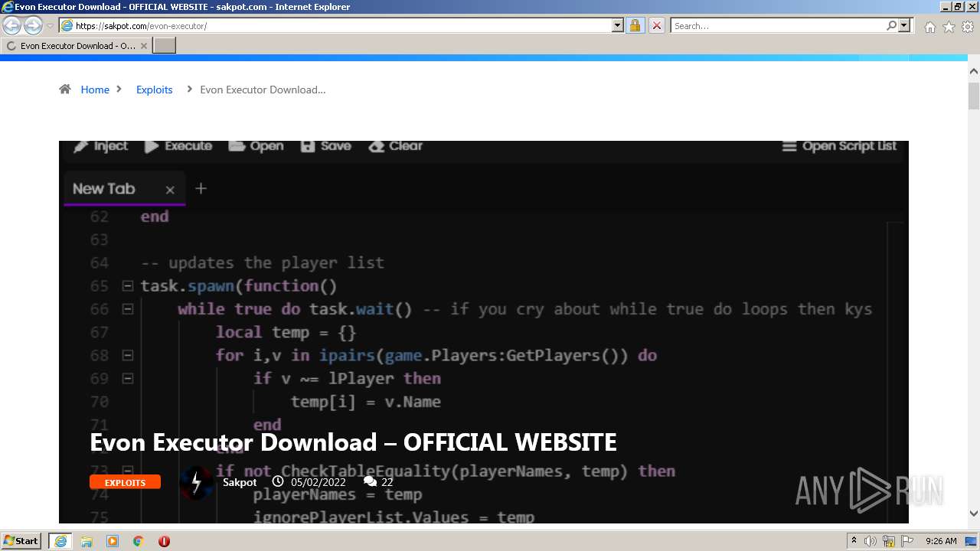Close the Evon Executor Download tab
This screenshot has width=980, height=551.
[143, 46]
